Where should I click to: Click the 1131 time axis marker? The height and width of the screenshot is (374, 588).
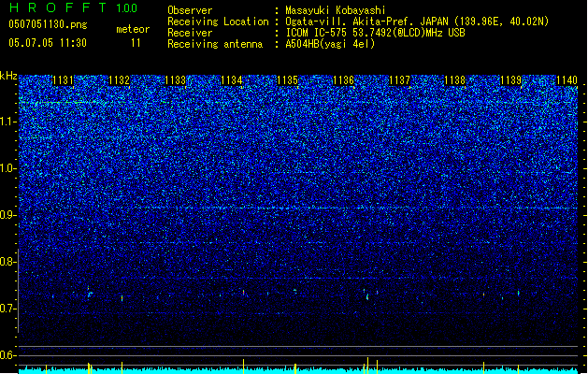(63, 80)
